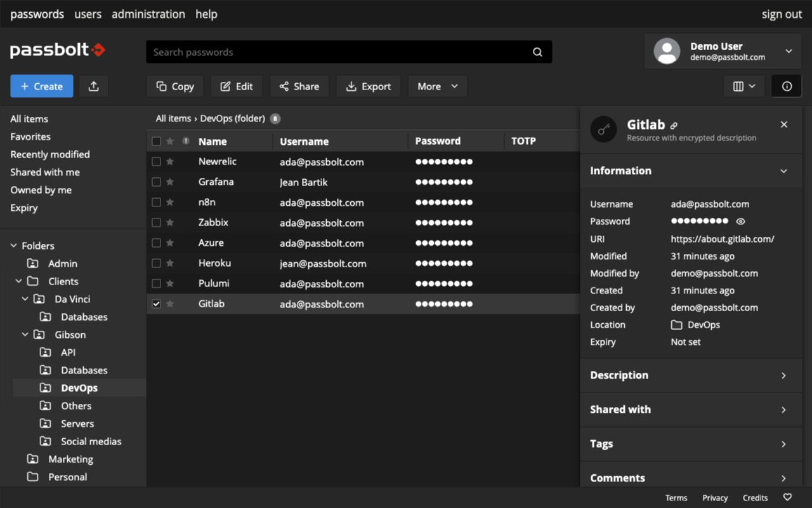Open the Credits link in the footer

(x=755, y=497)
